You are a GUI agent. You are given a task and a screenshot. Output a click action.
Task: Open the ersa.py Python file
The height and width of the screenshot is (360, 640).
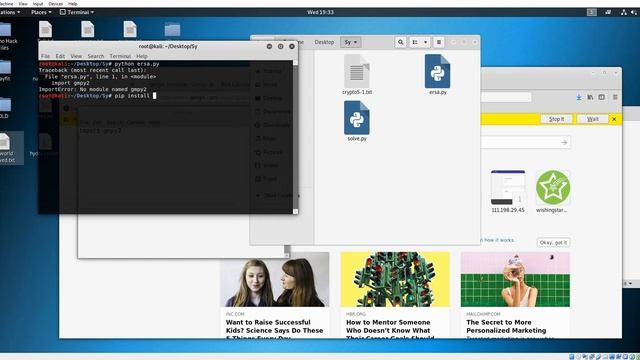[x=438, y=75]
